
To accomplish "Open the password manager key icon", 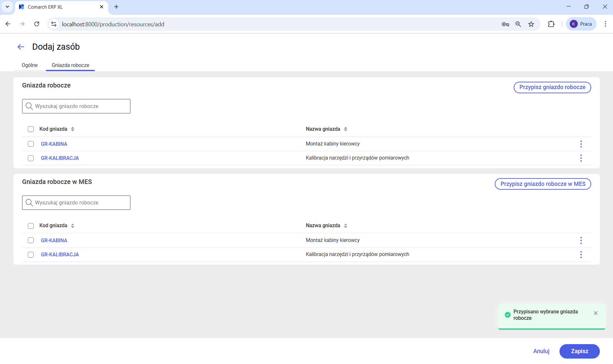I will 505,24.
